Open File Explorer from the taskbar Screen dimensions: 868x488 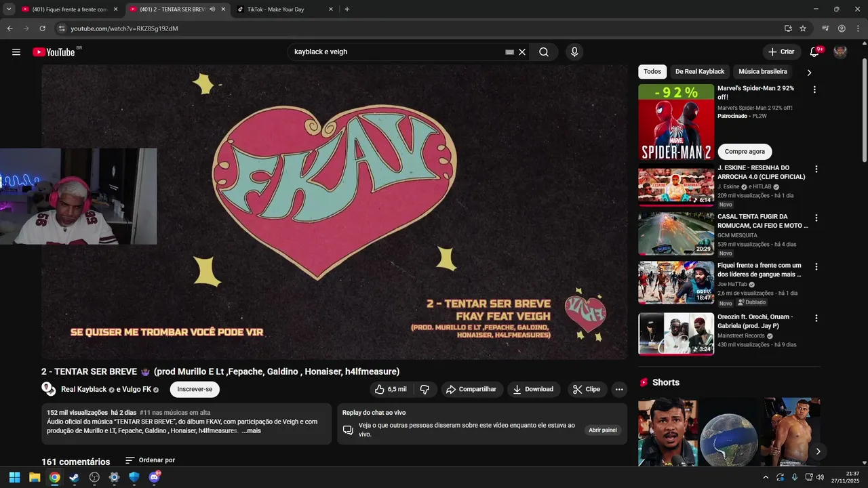(35, 477)
